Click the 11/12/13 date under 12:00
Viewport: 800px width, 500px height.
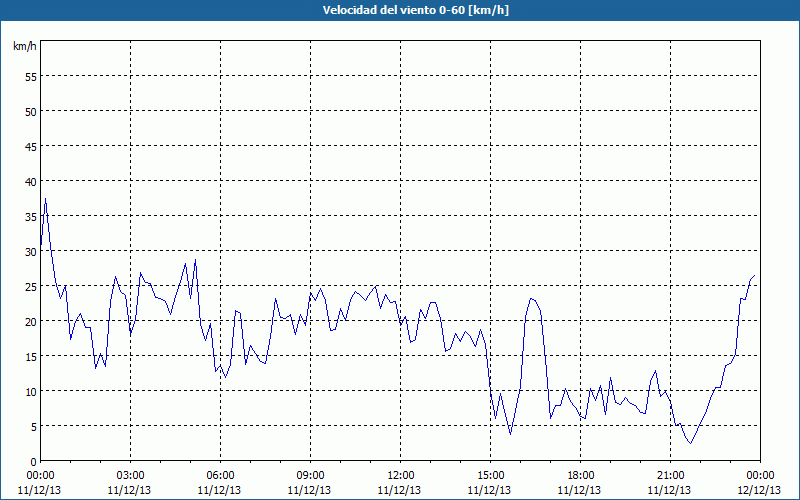click(x=399, y=490)
